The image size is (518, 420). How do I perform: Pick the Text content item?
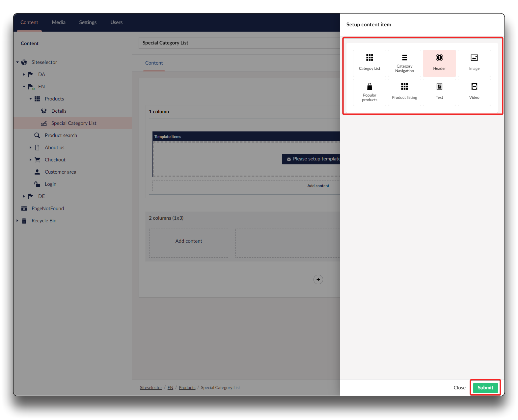(x=439, y=92)
